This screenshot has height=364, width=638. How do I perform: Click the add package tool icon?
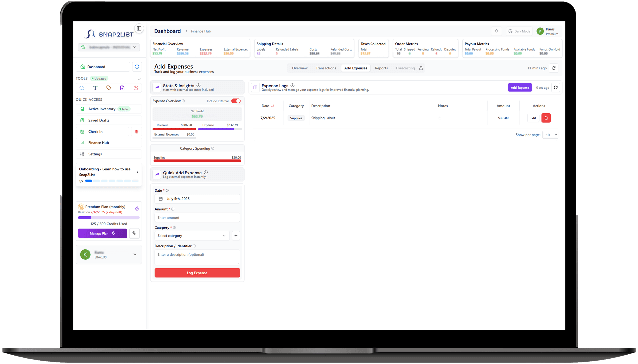point(136,88)
